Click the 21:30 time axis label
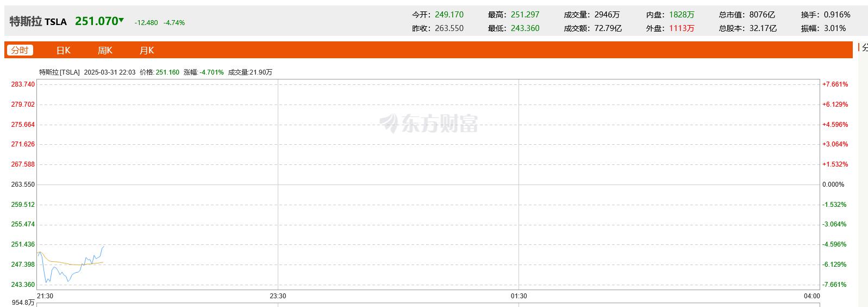Screen dimensions: 868x307 click(45, 296)
